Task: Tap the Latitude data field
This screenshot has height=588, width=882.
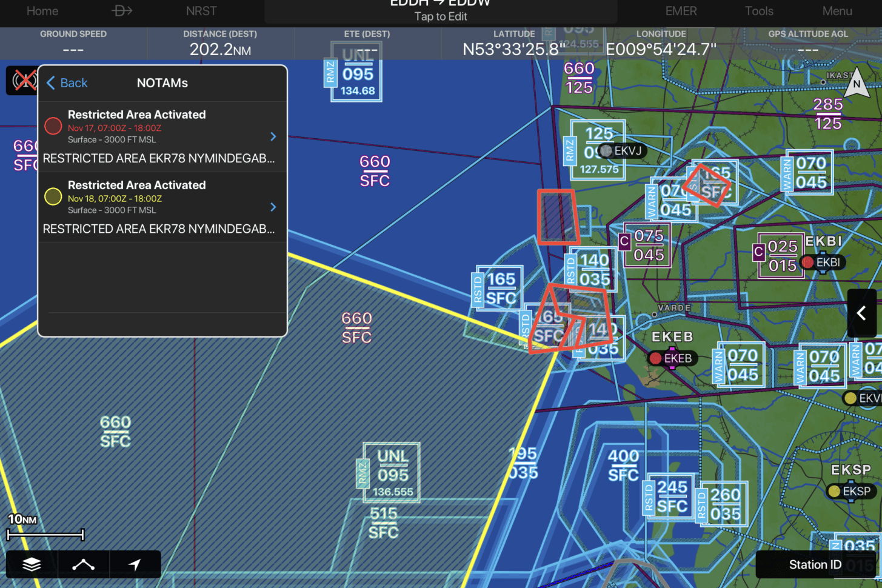Action: click(514, 44)
